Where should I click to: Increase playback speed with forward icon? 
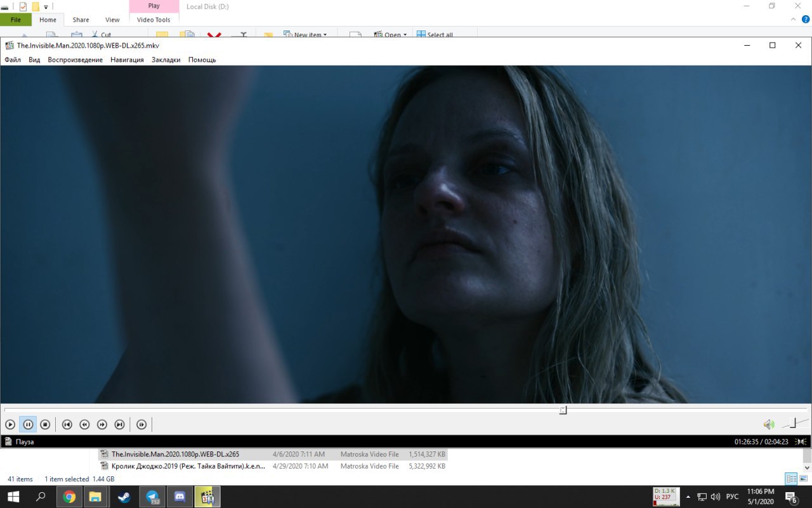[102, 424]
